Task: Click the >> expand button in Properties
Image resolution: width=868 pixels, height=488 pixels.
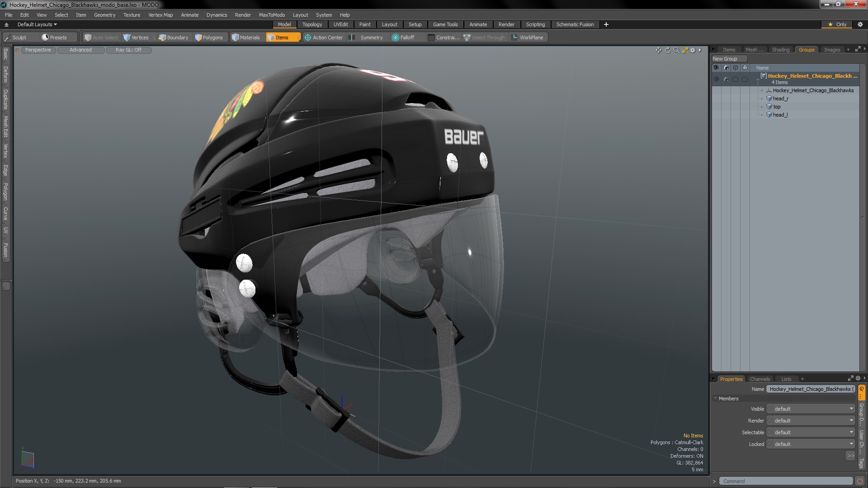Action: (x=850, y=456)
